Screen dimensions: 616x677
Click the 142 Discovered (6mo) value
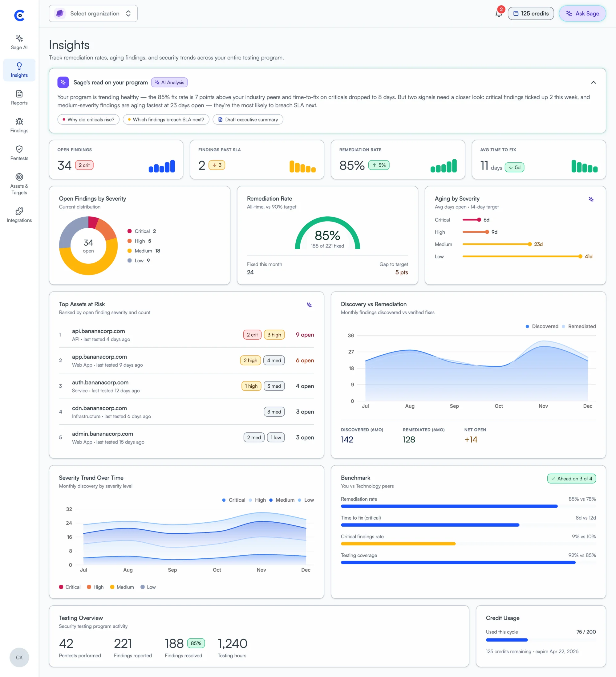point(347,440)
